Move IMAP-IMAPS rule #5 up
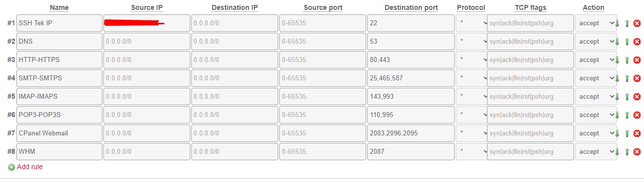 [x=627, y=97]
